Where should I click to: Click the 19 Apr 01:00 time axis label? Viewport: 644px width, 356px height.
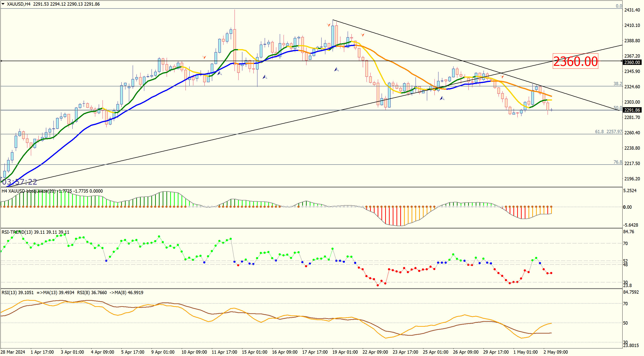pyautogui.click(x=345, y=352)
